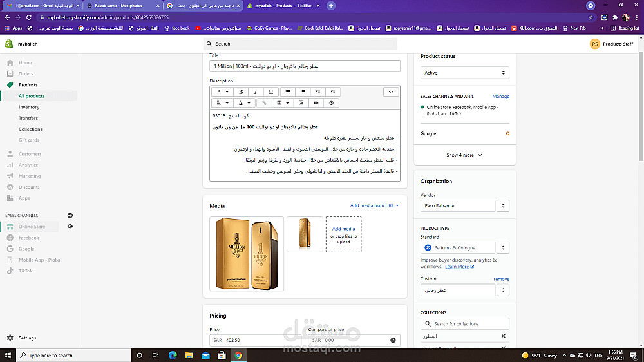Image resolution: width=644 pixels, height=362 pixels.
Task: Open Collections page in sidebar
Action: pos(30,129)
